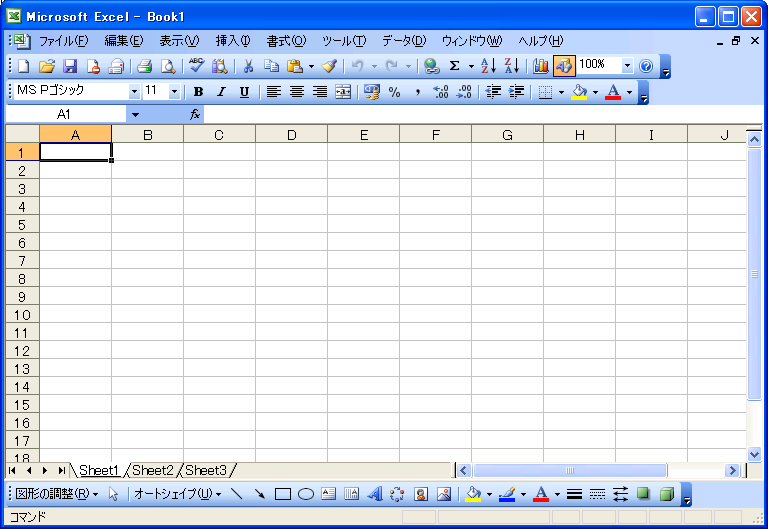Click the Decrease Decimal icon

[x=464, y=92]
